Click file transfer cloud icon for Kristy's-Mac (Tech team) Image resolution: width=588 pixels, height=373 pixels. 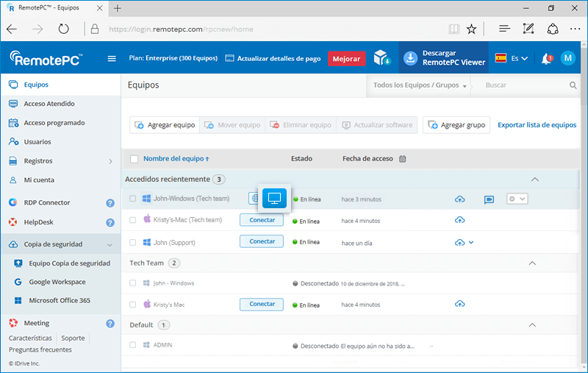pyautogui.click(x=460, y=220)
